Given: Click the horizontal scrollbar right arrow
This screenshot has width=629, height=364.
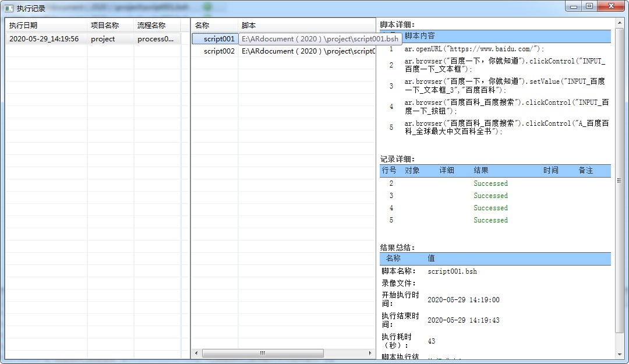Looking at the screenshot, I should point(370,353).
